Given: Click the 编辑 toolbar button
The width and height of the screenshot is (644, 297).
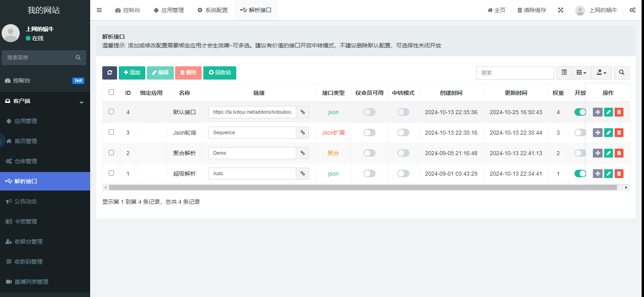Looking at the screenshot, I should tap(160, 73).
